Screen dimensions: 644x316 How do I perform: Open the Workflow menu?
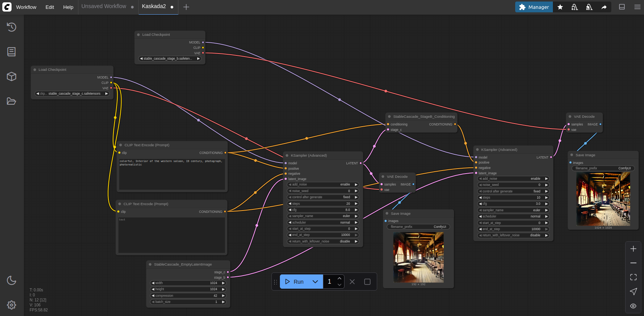pos(26,7)
